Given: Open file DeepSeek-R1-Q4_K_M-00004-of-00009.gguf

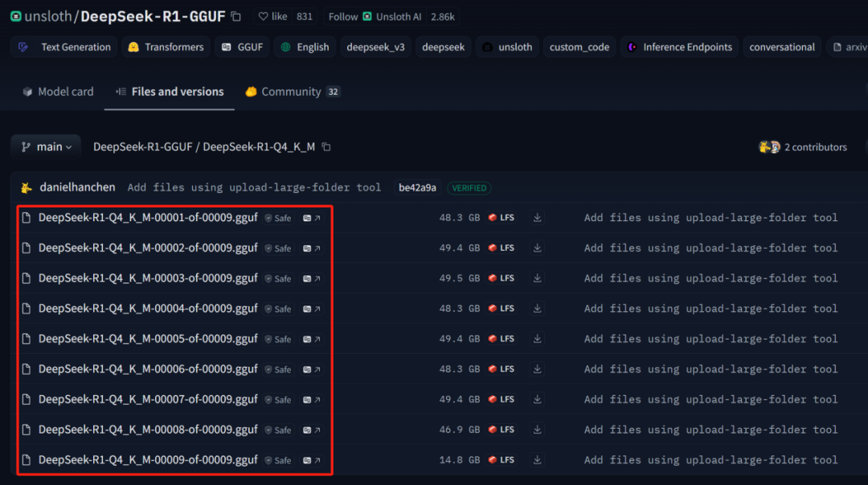Looking at the screenshot, I should (148, 308).
